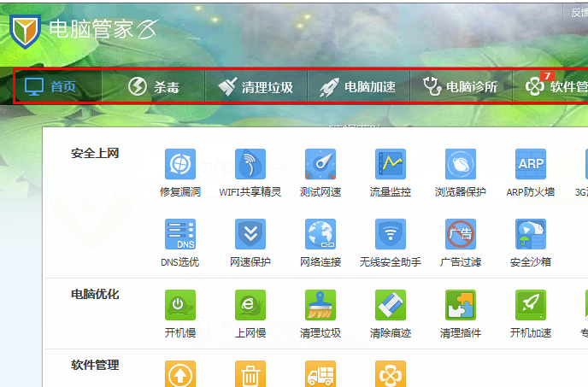The width and height of the screenshot is (588, 387).
Task: Open 网速保护 network speed protection
Action: click(250, 234)
